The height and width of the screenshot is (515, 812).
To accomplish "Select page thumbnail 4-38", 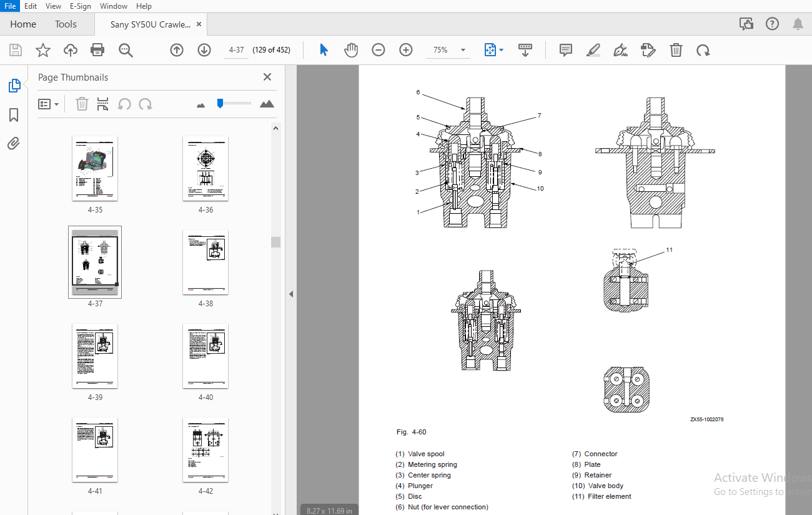I will pos(205,262).
